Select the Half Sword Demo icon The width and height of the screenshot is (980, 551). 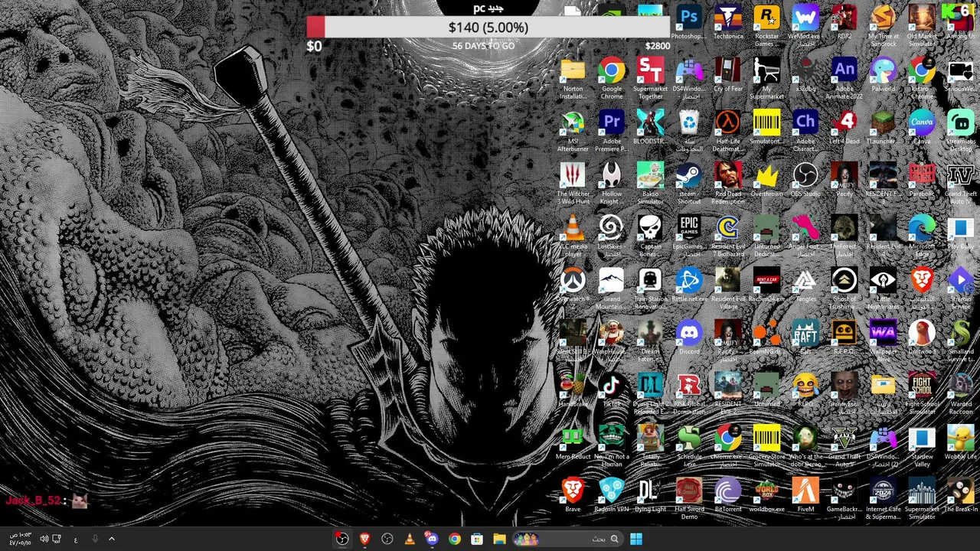tap(689, 500)
